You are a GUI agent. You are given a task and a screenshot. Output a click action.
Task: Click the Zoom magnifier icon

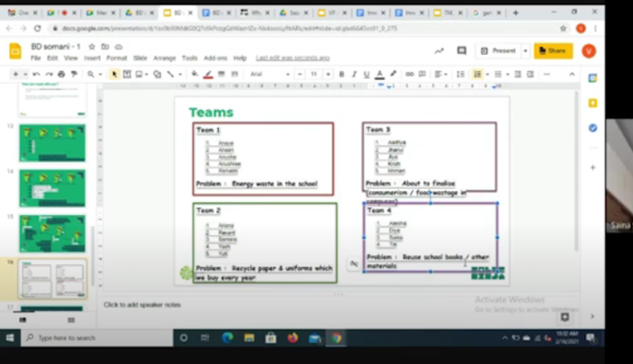[91, 75]
